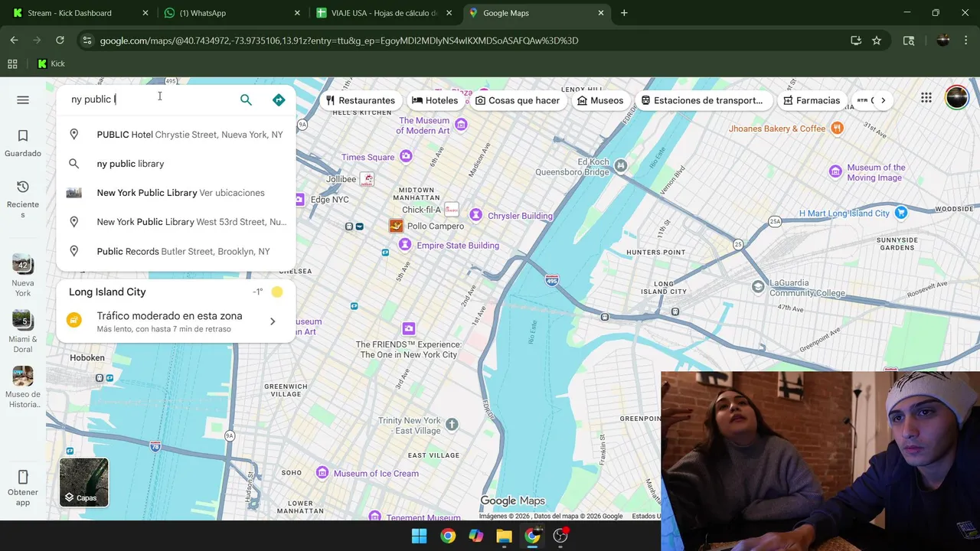Open the Chrome side panel icon
This screenshot has height=551, width=980.
point(909,41)
